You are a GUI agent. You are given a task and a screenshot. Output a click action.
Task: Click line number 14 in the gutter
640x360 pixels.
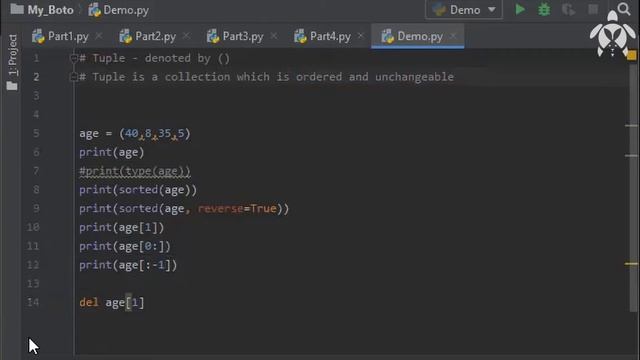click(33, 302)
